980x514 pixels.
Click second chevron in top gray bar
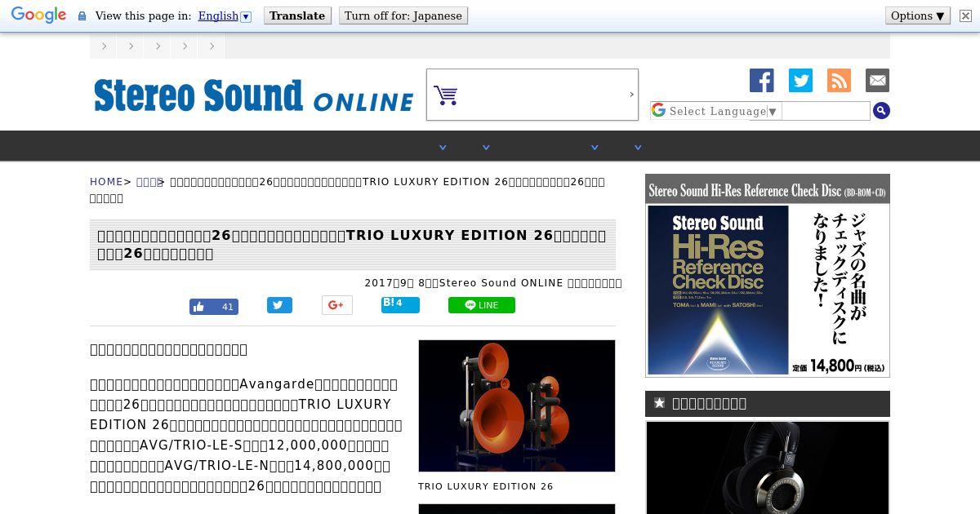tap(131, 46)
